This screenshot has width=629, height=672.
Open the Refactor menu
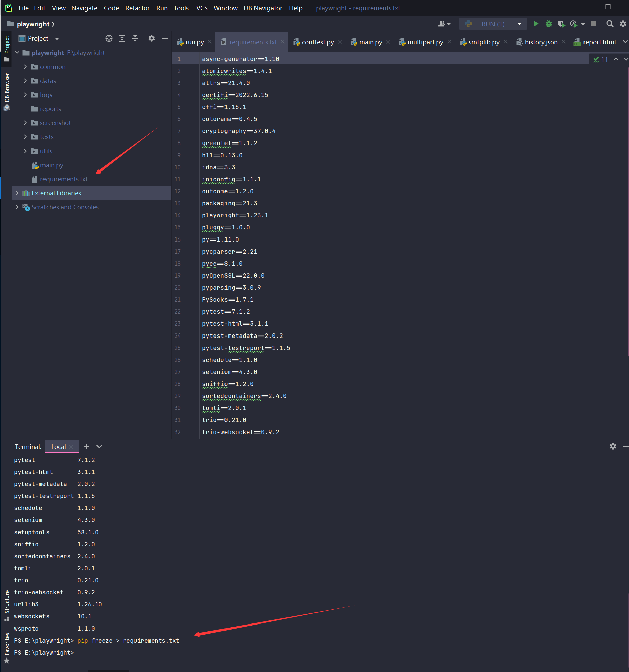click(137, 8)
